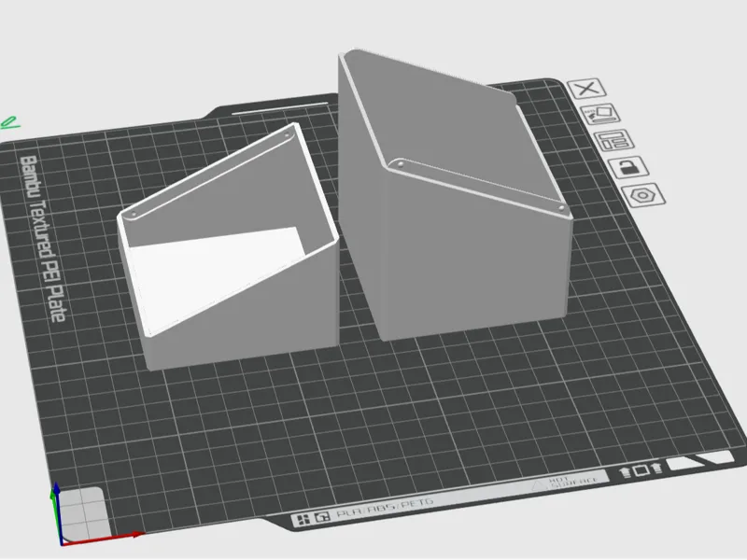Auto-orient objects on this plate

(600, 115)
